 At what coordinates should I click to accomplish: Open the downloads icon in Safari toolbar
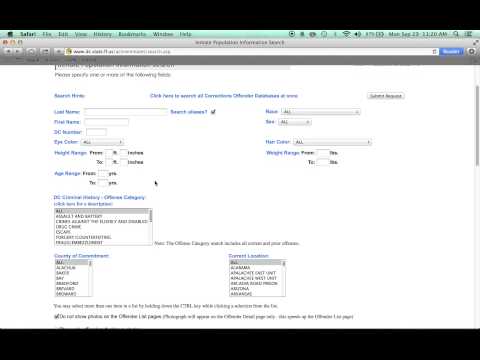coord(472,51)
